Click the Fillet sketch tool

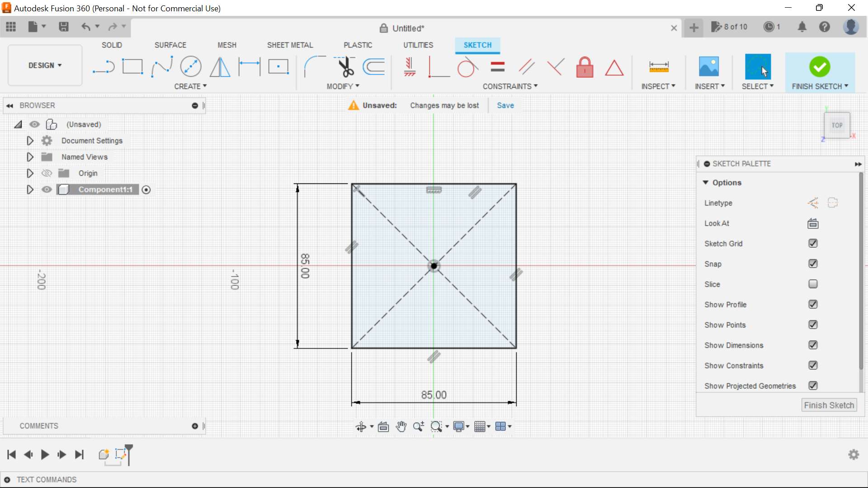click(x=311, y=67)
